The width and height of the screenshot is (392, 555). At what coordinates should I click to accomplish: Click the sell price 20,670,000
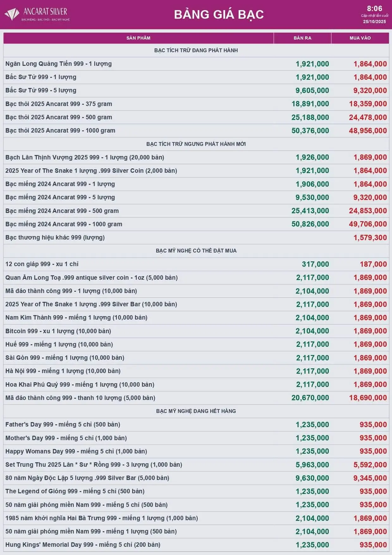(310, 398)
